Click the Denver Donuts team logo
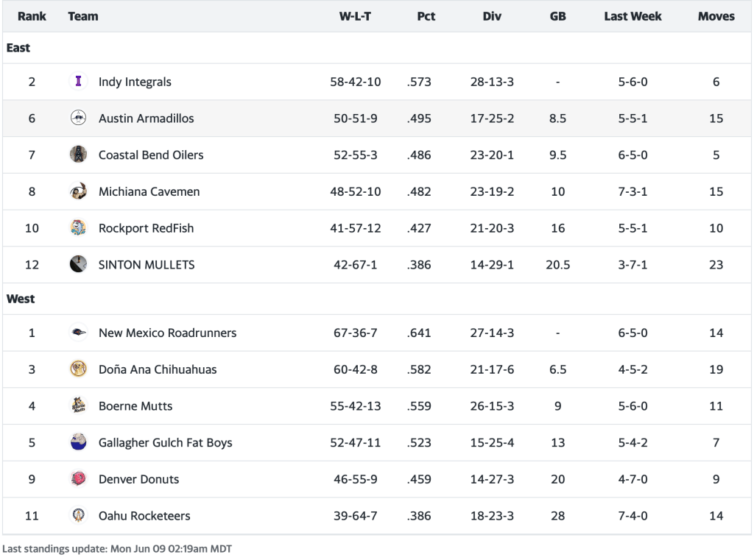Screen dimensions: 754x560 78,479
